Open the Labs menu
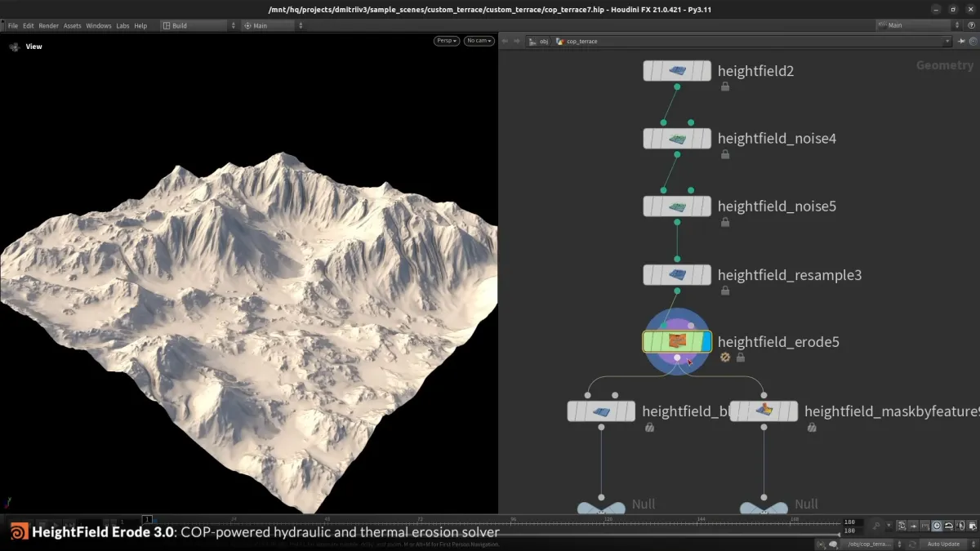Image resolution: width=980 pixels, height=551 pixels. pyautogui.click(x=122, y=25)
